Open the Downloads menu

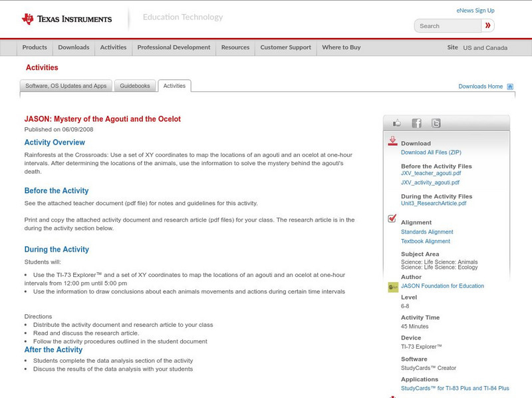click(74, 47)
